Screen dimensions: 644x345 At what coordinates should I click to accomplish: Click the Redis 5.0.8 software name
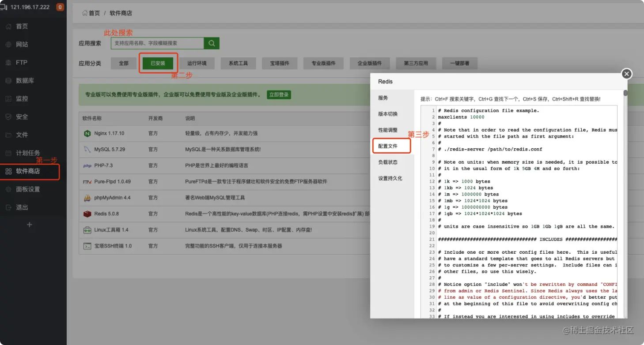tap(106, 214)
